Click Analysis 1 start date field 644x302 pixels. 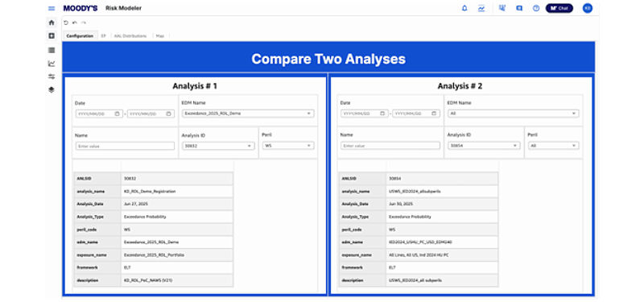(99, 114)
